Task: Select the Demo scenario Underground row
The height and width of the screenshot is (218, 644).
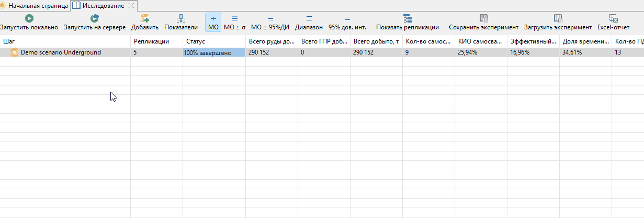Action: coord(322,52)
